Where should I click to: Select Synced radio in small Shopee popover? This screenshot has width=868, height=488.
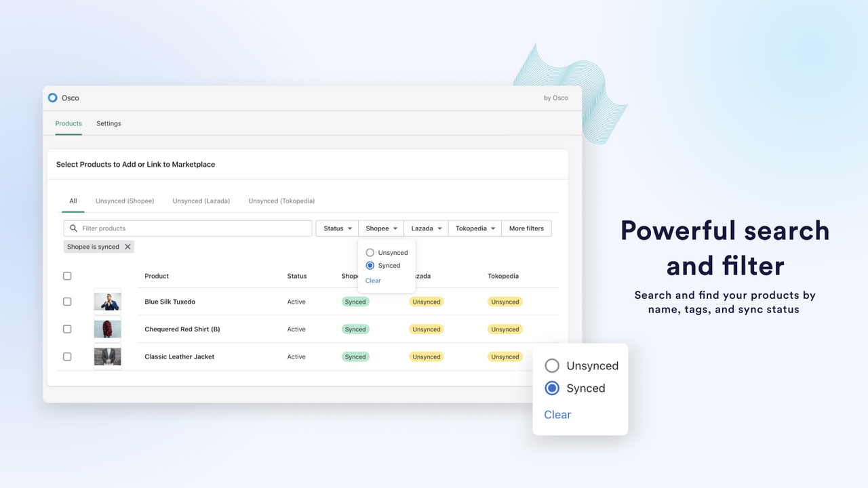coord(370,266)
